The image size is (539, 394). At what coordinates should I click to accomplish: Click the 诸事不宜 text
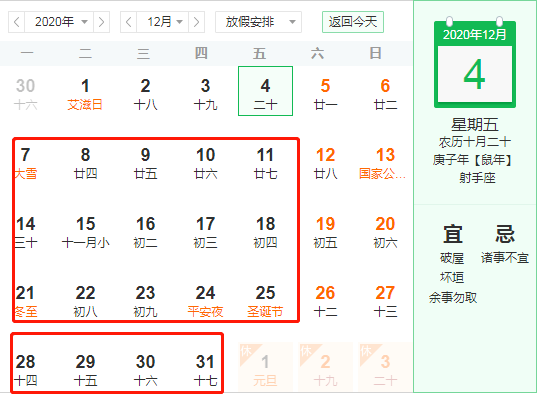tap(505, 258)
